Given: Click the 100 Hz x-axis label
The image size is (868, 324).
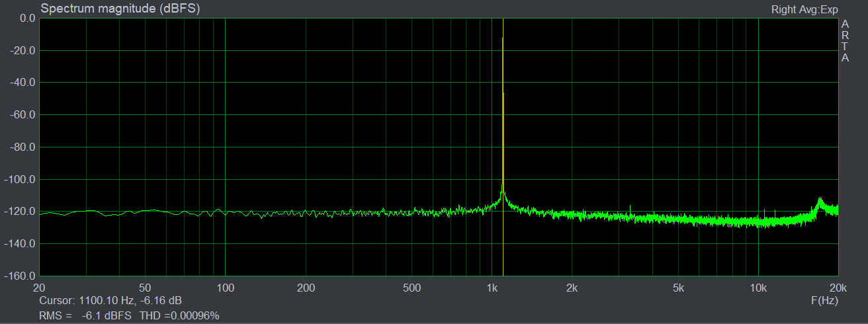Looking at the screenshot, I should (x=226, y=288).
